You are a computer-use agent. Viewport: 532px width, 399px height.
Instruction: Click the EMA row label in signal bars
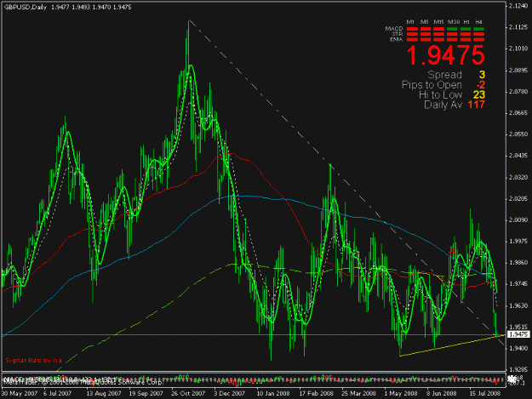pyautogui.click(x=397, y=39)
